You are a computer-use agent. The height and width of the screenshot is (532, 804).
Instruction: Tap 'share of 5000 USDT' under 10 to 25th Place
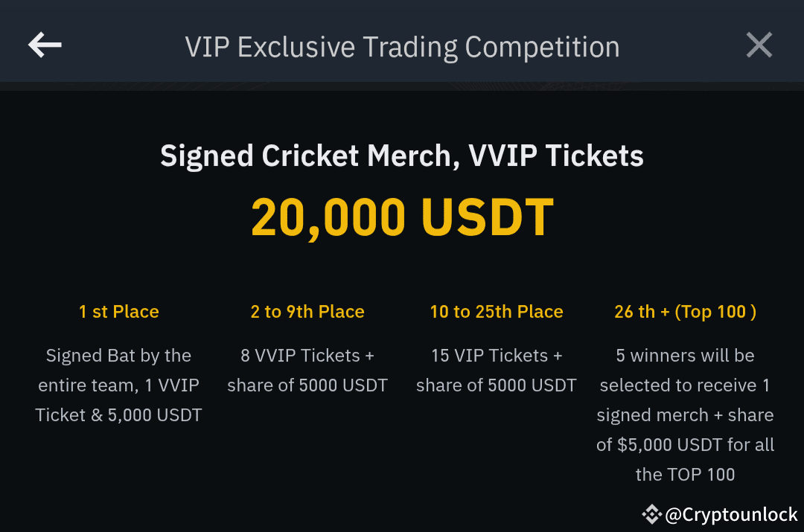(x=497, y=385)
